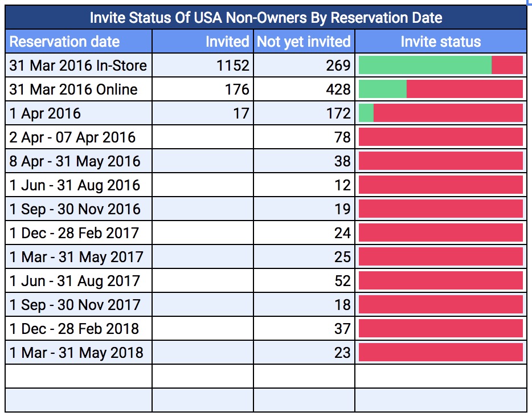Click the value 52 for Jun-Aug 2017
This screenshot has width=532, height=416.
point(342,280)
